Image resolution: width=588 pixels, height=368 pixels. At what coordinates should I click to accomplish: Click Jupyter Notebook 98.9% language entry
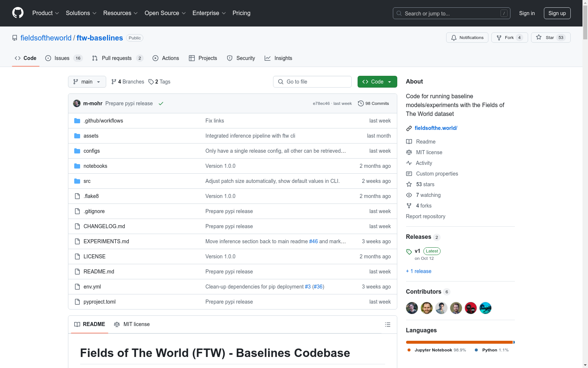[x=437, y=350]
